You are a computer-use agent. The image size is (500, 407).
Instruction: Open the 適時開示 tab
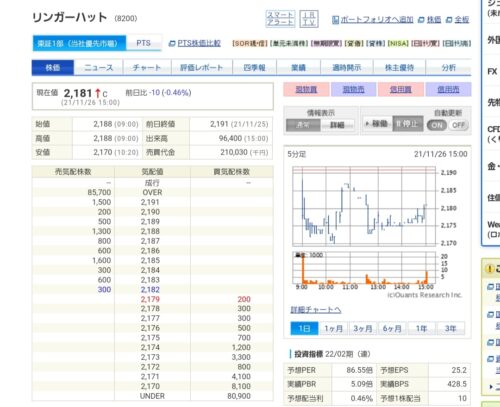tap(347, 68)
